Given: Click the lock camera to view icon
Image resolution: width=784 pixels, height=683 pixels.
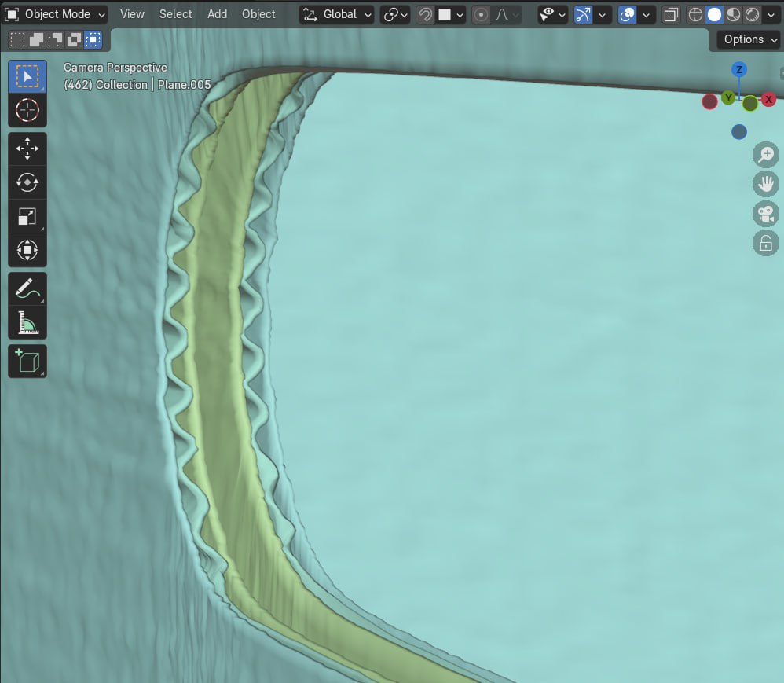Looking at the screenshot, I should pos(765,243).
